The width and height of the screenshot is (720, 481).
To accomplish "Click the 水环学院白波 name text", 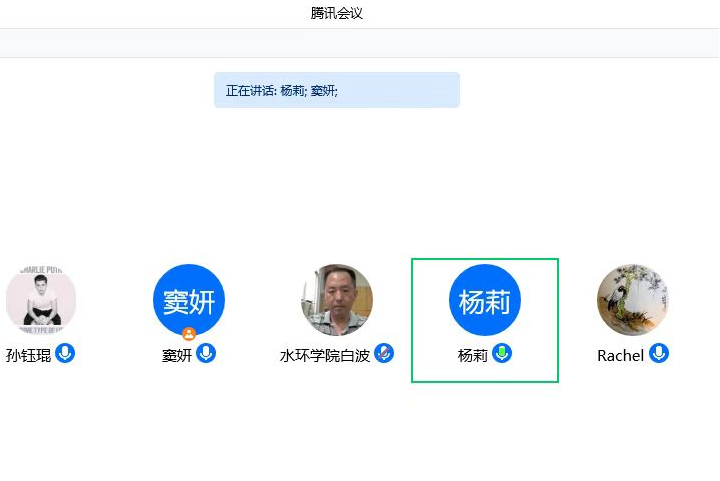I will 325,355.
